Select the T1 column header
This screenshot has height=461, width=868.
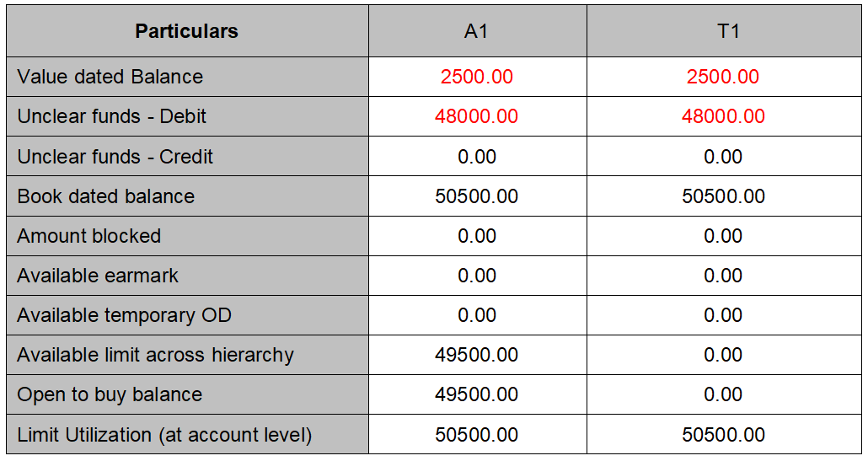tap(723, 31)
